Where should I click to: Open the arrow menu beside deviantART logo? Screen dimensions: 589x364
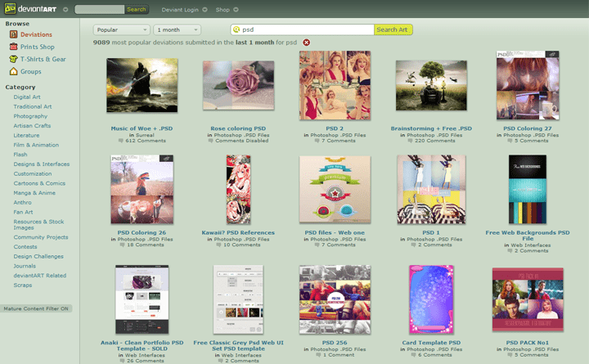65,9
